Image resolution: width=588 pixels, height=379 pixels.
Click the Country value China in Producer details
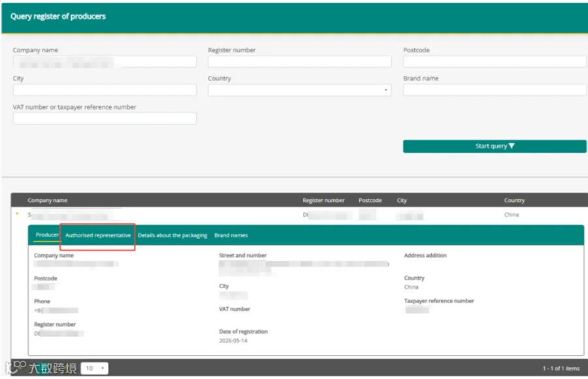click(412, 287)
